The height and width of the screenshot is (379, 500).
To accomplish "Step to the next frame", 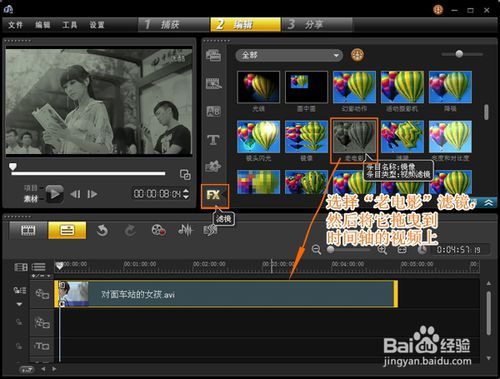I will [x=92, y=194].
